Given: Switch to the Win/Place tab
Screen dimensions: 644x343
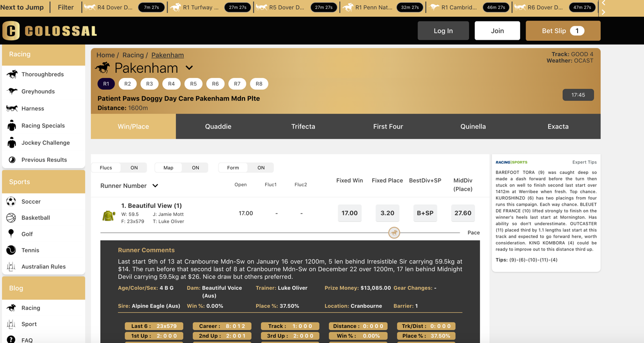Looking at the screenshot, I should 133,126.
